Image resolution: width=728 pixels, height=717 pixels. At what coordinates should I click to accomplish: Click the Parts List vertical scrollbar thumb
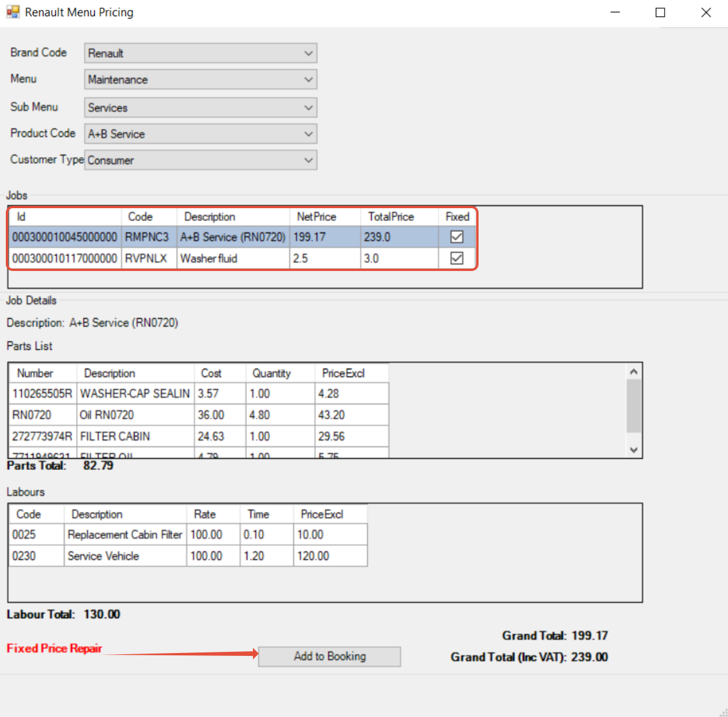point(634,406)
